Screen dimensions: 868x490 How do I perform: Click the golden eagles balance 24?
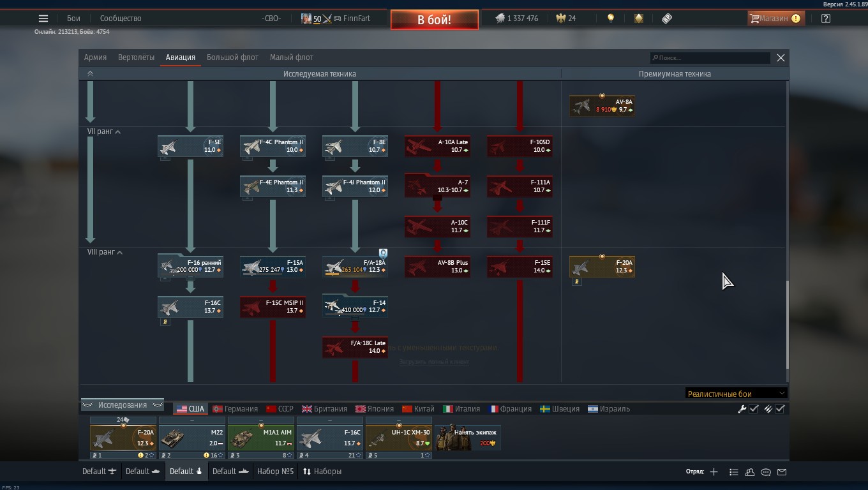pyautogui.click(x=565, y=19)
